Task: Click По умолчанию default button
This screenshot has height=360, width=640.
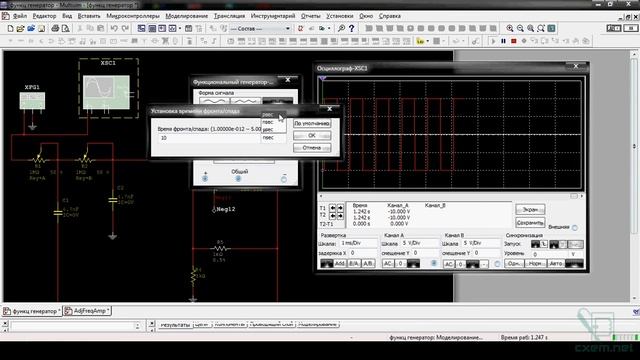Action: (312, 123)
